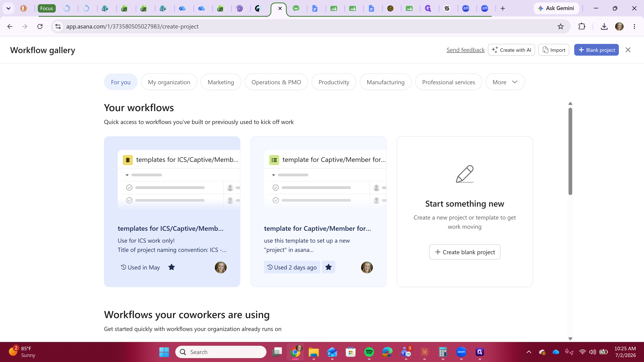Screen dimensions: 644x362
Task: Open the Calculator from the taskbar
Action: 443,352
